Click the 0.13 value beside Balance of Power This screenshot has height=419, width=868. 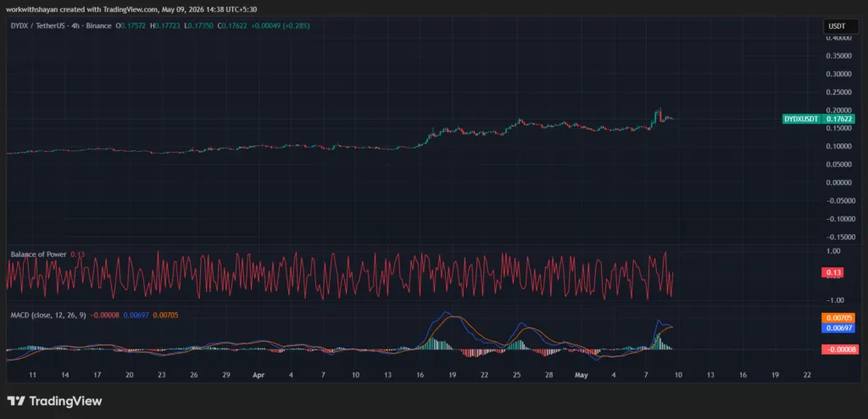77,254
